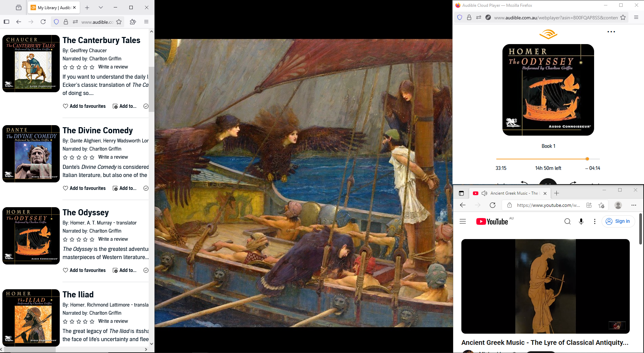Click the site lock icon beside www.audible address

pos(66,22)
